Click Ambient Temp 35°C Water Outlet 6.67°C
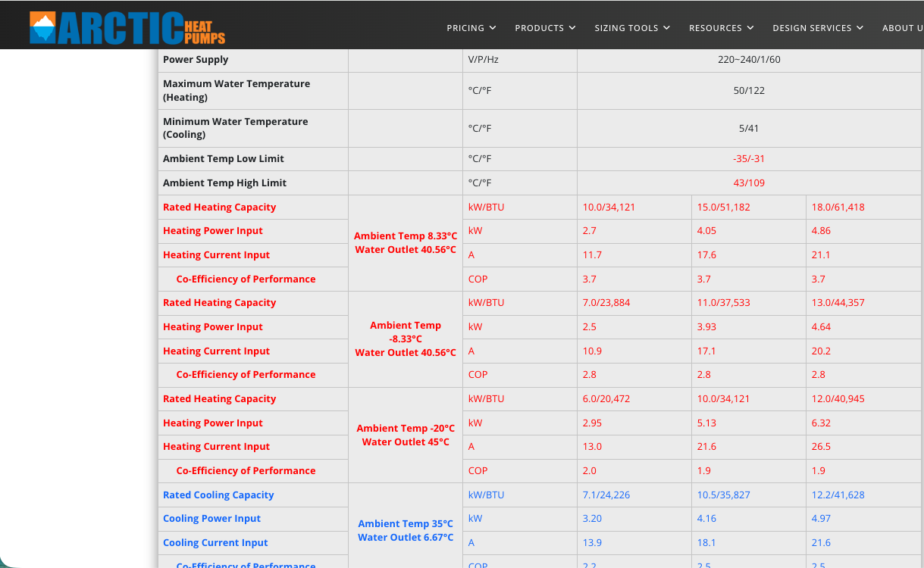The width and height of the screenshot is (924, 568). pos(406,530)
